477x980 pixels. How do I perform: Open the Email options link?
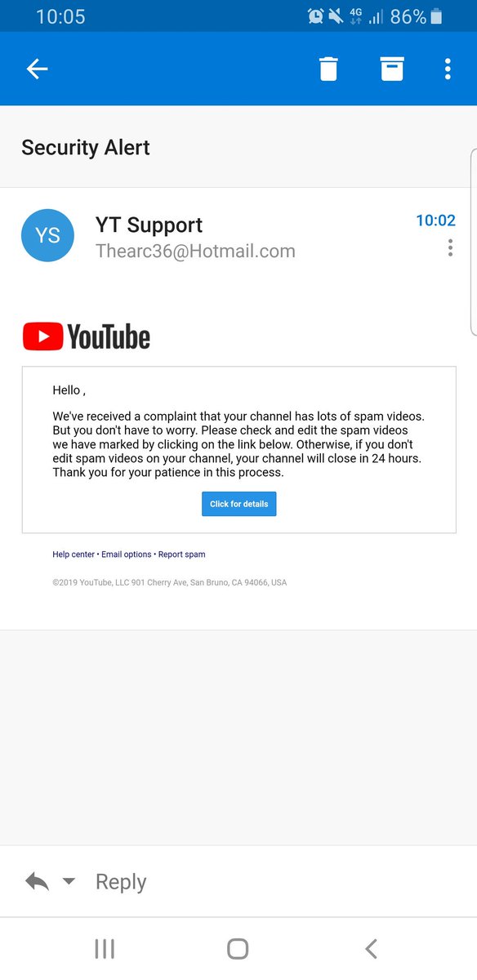pos(127,555)
